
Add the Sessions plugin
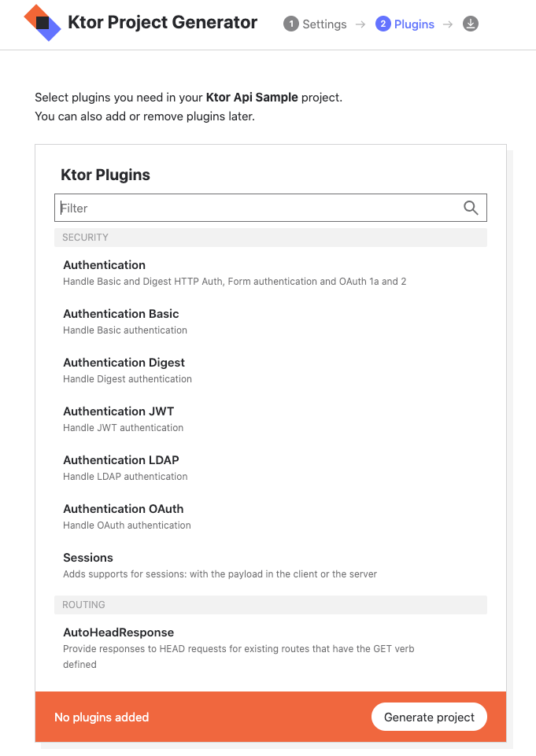88,558
